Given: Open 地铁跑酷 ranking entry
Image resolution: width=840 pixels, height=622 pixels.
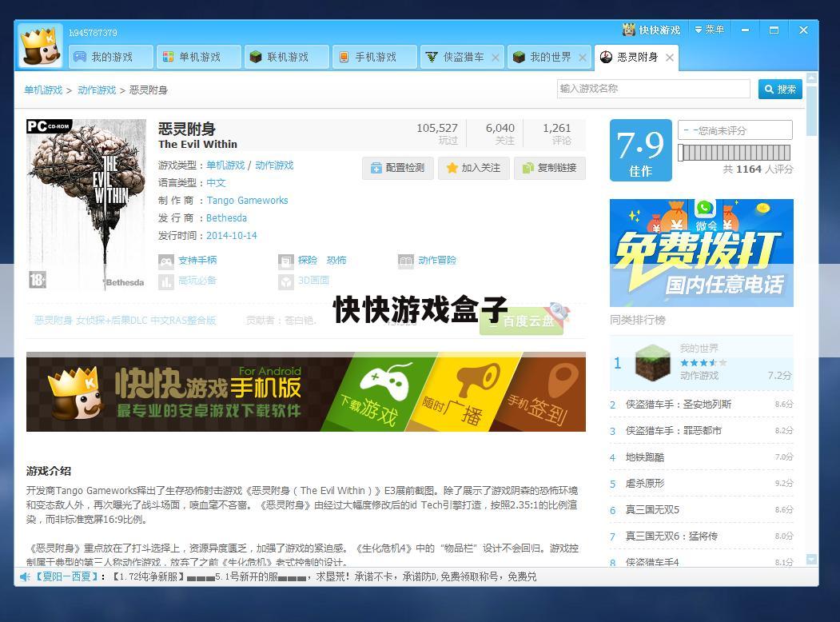Looking at the screenshot, I should [701, 457].
